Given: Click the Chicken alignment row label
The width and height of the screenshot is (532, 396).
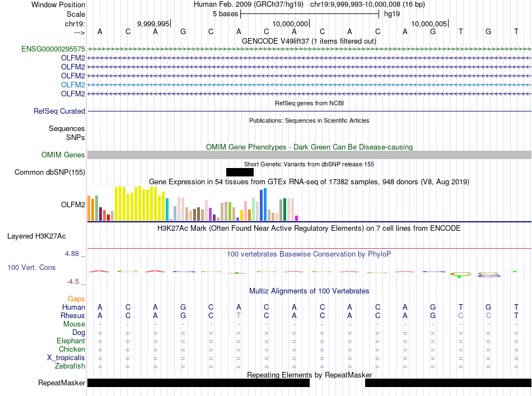Looking at the screenshot, I should (x=72, y=349).
